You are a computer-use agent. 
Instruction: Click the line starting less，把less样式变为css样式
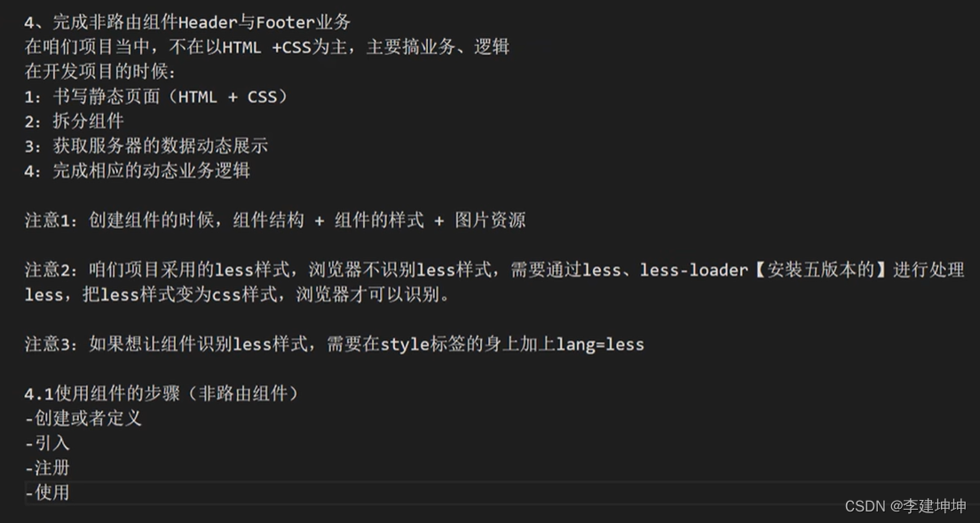237,295
